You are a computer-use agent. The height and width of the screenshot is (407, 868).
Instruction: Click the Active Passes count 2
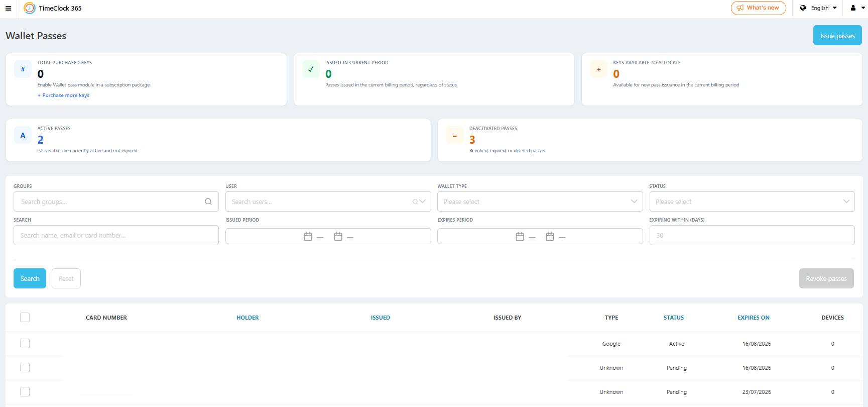click(x=41, y=140)
